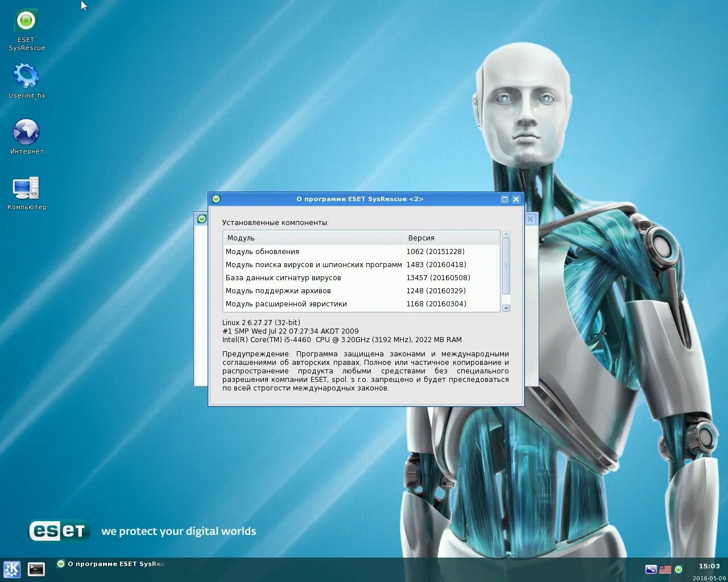Click the date 2016-05-09 in taskbar

(709, 578)
